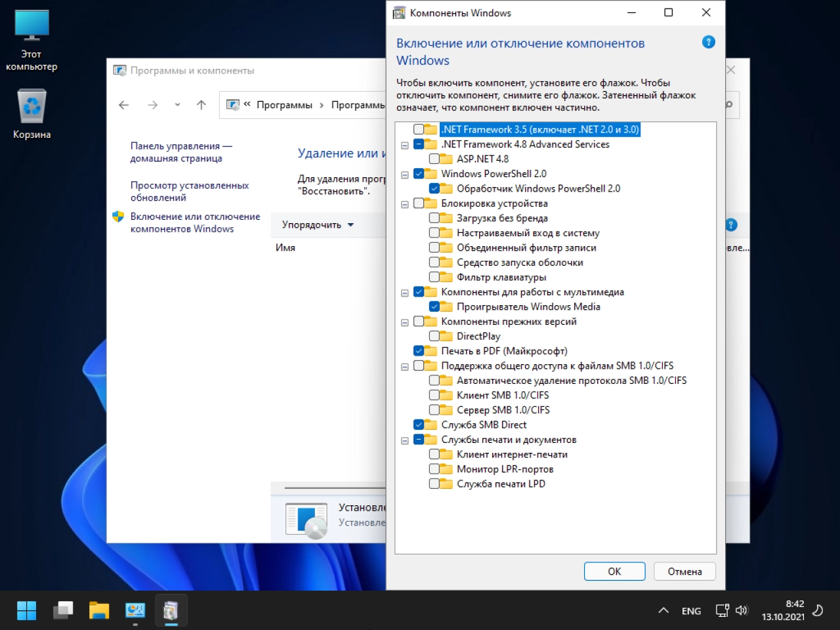
Task: Click the shield icon beside Включение или отключение компонентов
Action: click(118, 217)
